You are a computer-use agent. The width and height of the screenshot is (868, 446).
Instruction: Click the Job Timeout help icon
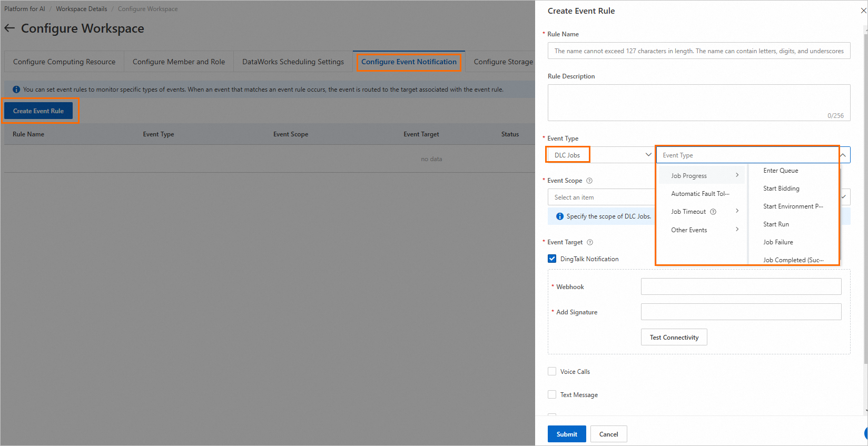coord(713,212)
